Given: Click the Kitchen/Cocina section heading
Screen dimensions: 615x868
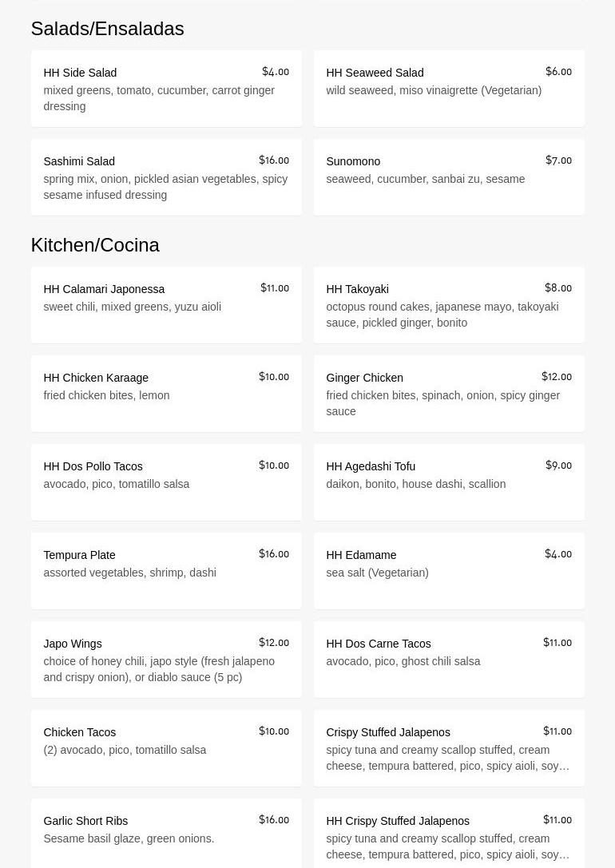Looking at the screenshot, I should (95, 245).
